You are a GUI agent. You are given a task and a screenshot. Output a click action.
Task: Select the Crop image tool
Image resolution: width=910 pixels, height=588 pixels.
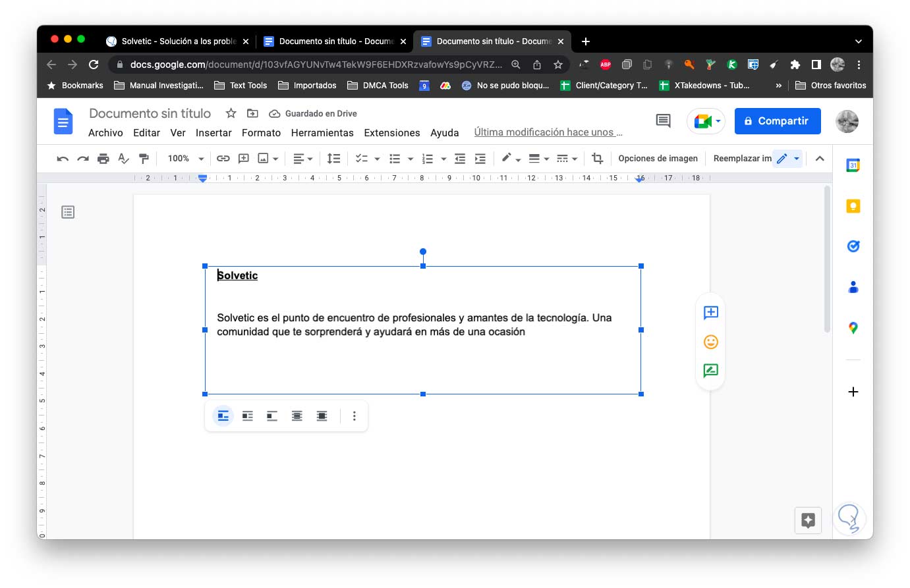click(597, 159)
